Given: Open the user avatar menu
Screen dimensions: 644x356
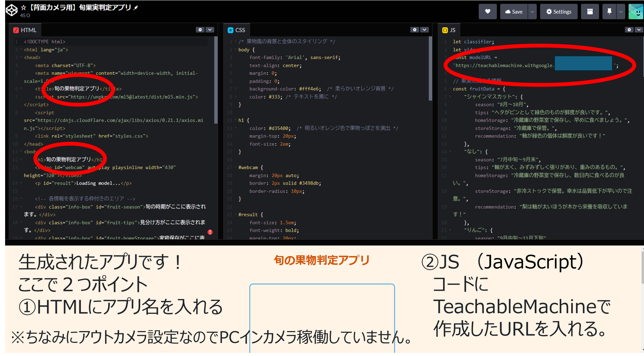Looking at the screenshot, I should pyautogui.click(x=636, y=12).
